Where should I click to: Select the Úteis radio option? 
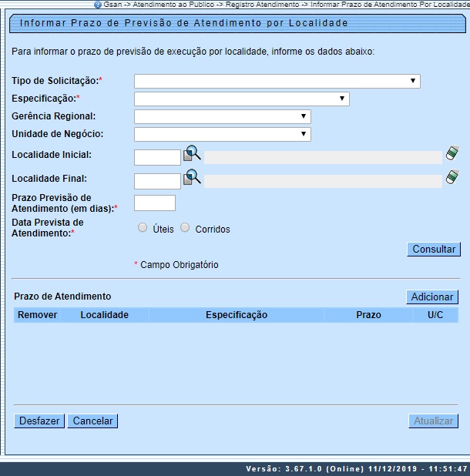pos(143,228)
